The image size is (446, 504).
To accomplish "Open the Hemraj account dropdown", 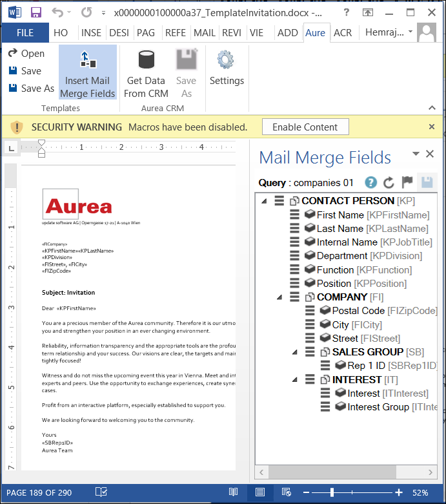I will [389, 32].
